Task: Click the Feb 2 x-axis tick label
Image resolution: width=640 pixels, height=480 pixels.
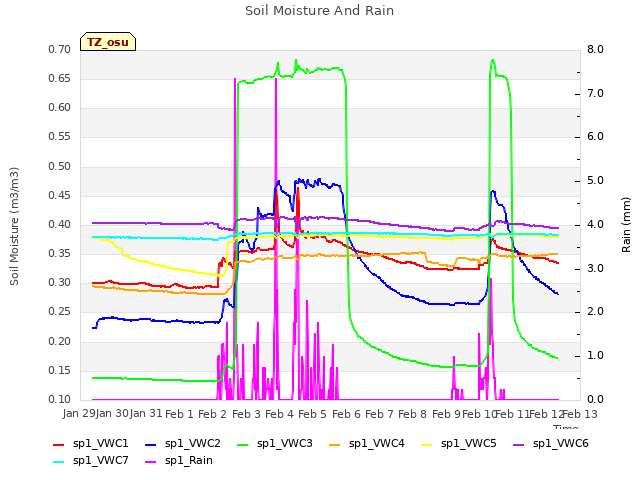Action: tap(212, 414)
